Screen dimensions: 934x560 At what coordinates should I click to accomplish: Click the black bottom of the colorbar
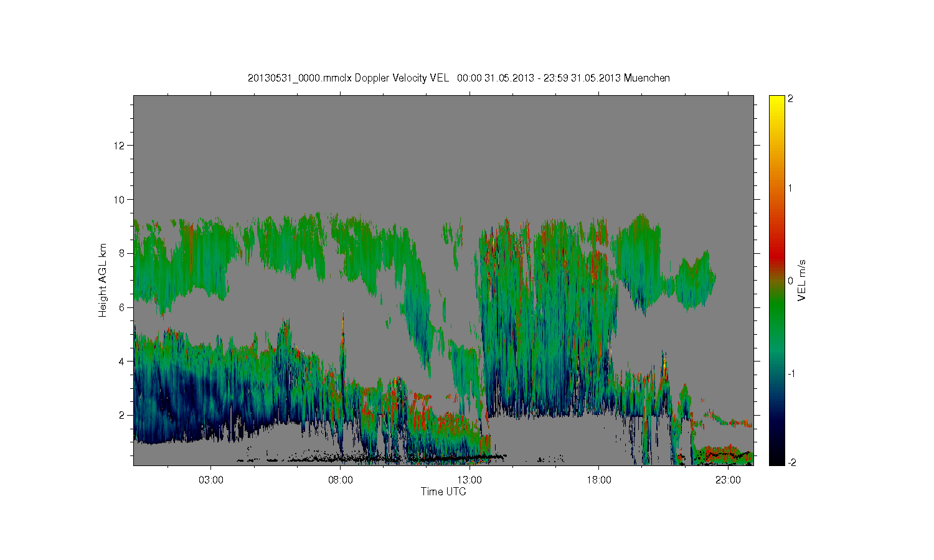(x=776, y=459)
